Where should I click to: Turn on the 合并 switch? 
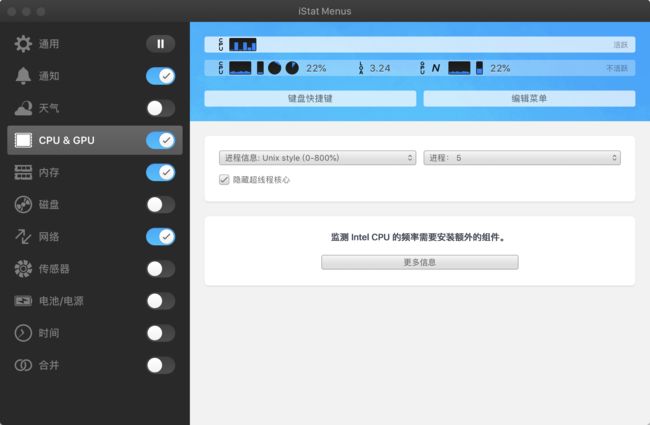point(160,365)
